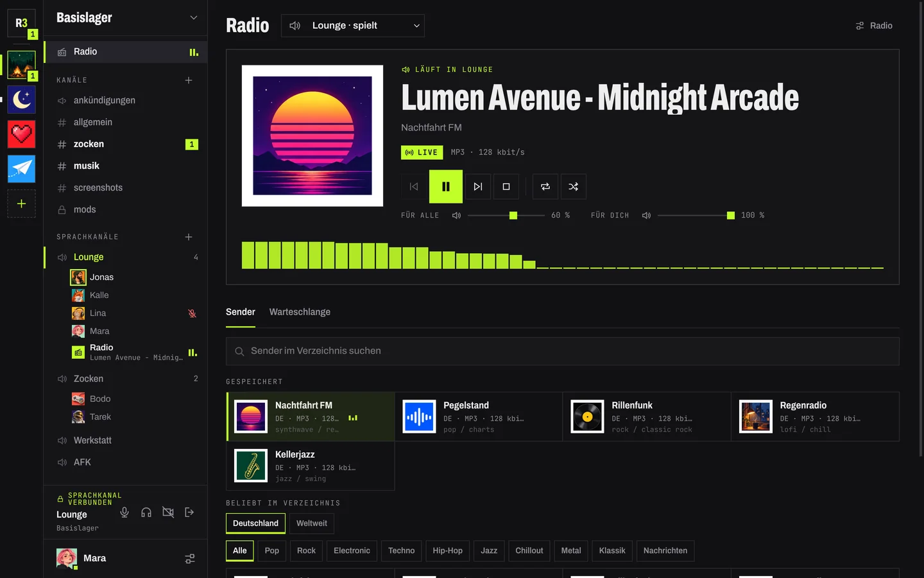The image size is (924, 578).
Task: Add a new server with plus icon
Action: click(x=21, y=204)
